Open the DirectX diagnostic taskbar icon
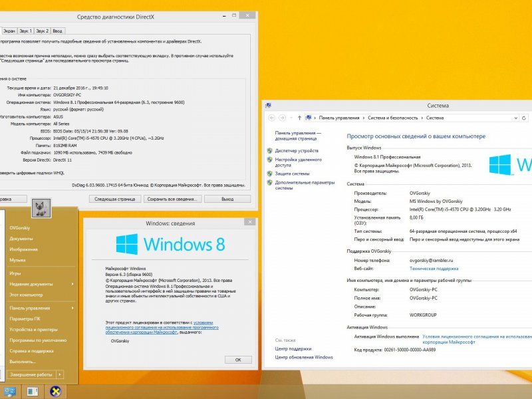532x399 pixels. [55, 392]
